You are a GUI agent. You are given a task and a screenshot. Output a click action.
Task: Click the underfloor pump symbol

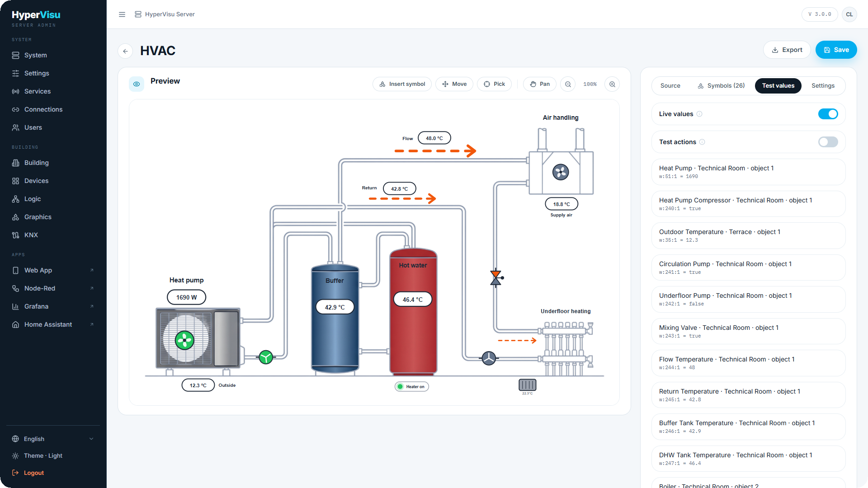click(489, 358)
